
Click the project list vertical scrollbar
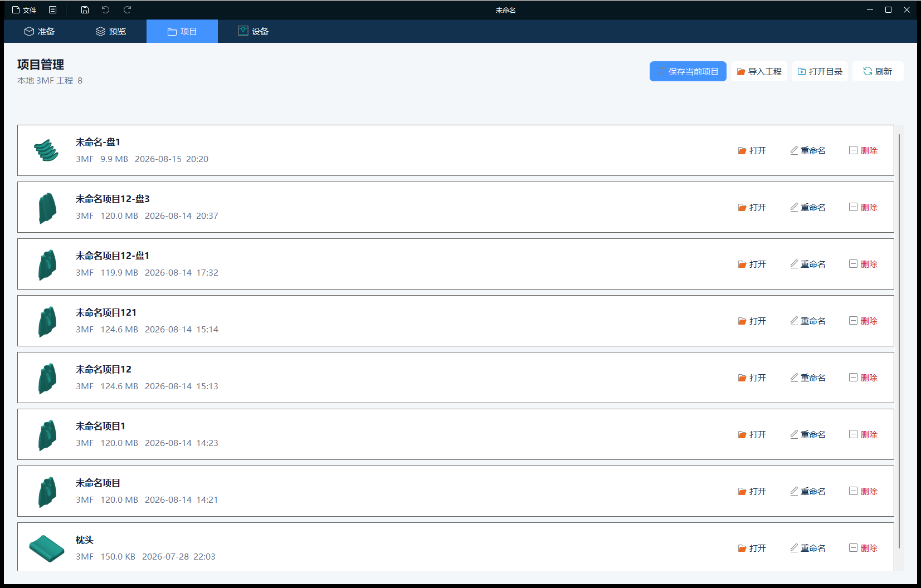click(x=899, y=341)
